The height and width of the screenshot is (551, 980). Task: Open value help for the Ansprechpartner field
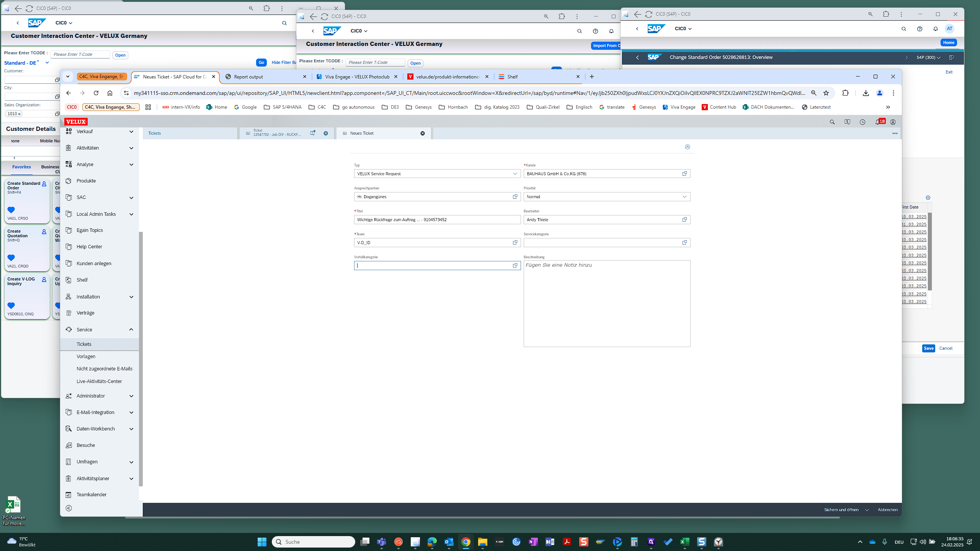tap(515, 197)
